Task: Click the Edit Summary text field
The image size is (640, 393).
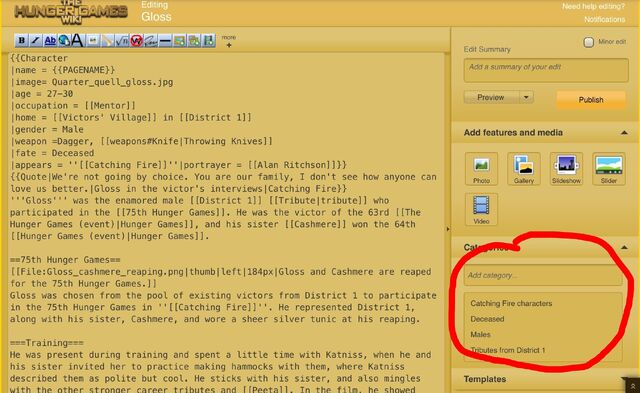Action: pos(546,70)
